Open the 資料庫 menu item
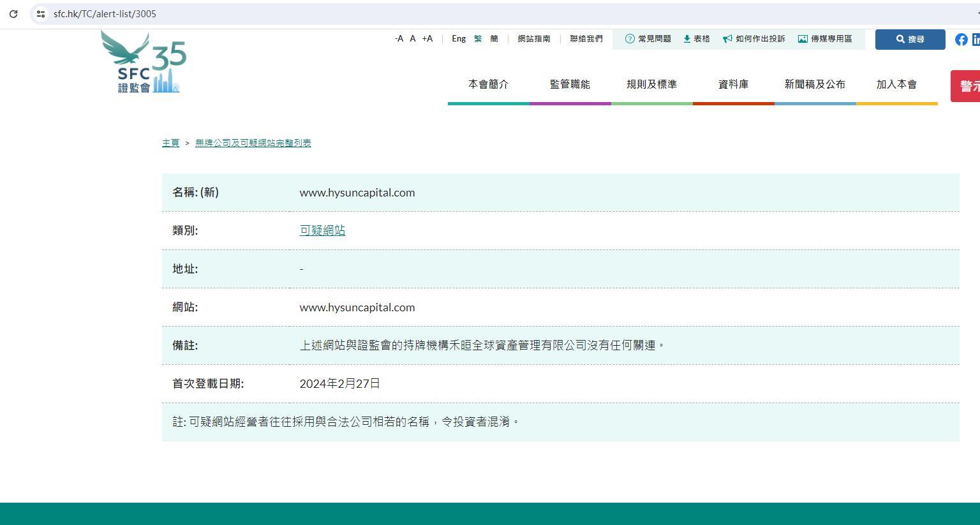Image resolution: width=980 pixels, height=525 pixels. pyautogui.click(x=733, y=84)
